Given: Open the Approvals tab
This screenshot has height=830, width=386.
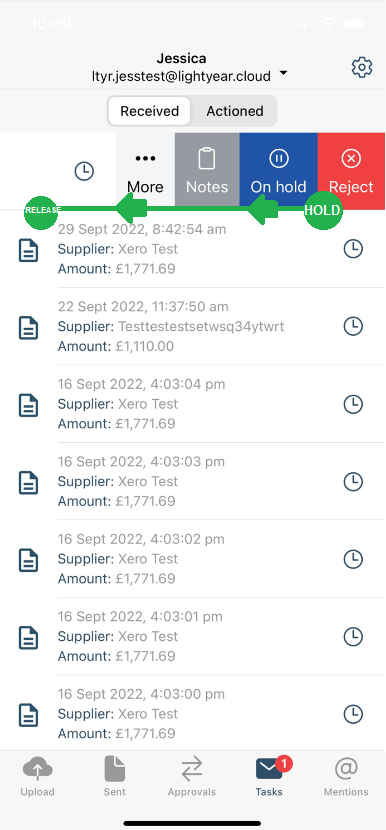Looking at the screenshot, I should point(192,777).
